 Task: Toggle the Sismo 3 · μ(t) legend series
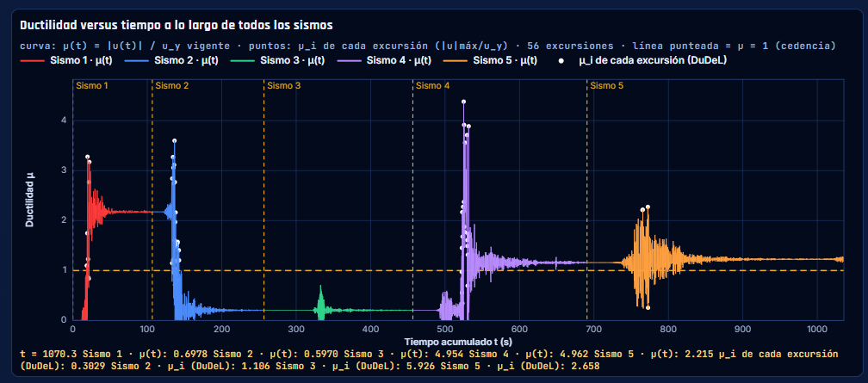click(278, 60)
